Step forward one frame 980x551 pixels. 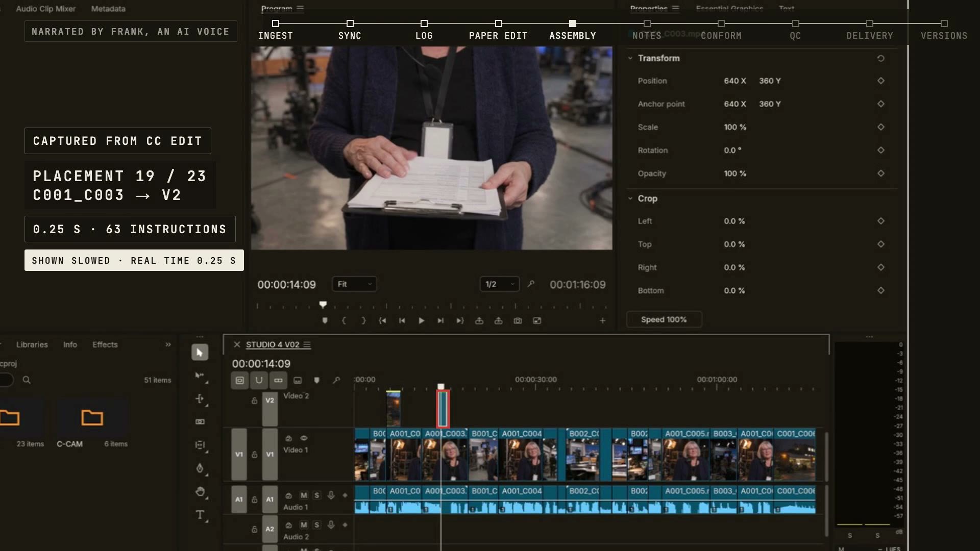(440, 320)
